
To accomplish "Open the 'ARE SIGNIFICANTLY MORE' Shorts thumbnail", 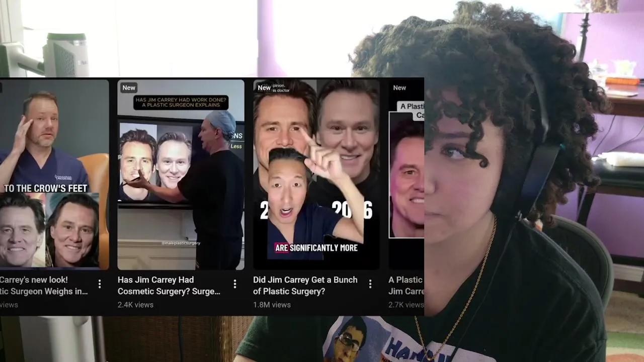I will point(316,174).
